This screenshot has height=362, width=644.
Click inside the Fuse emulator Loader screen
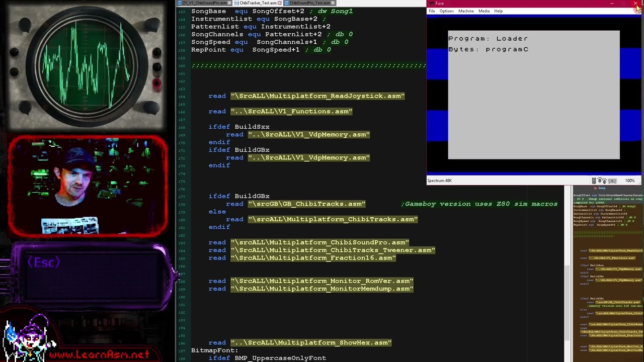[x=533, y=96]
